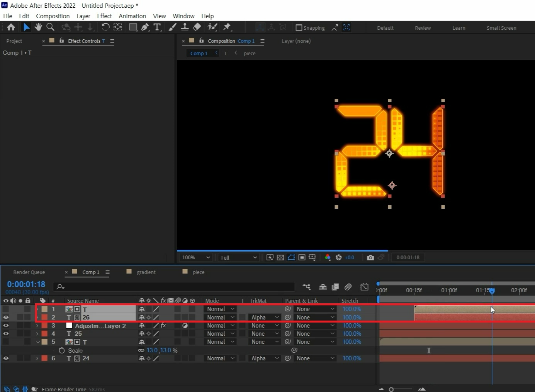
Task: Enable the Motion Blur timeline switch
Action: [x=348, y=287]
